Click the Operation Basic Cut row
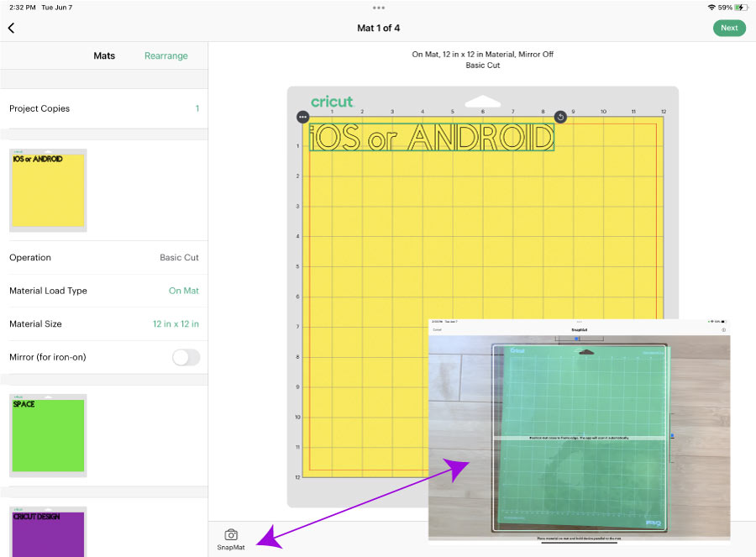Viewport: 756px width, 557px height. 104,258
